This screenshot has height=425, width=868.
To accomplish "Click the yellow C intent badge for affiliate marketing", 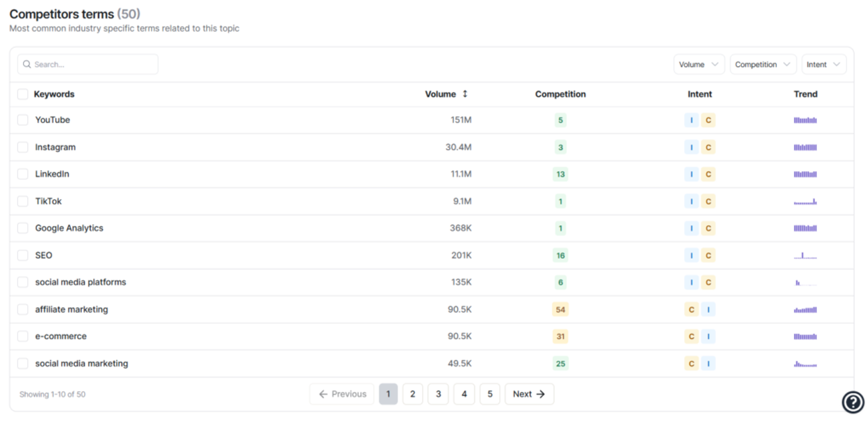I will 691,309.
